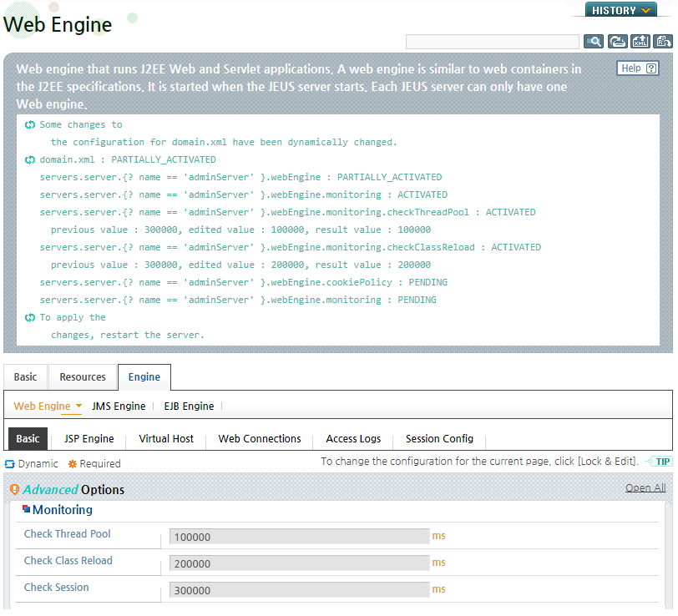Open the Virtual Host sub-tab
This screenshot has height=616, width=678.
pos(166,439)
